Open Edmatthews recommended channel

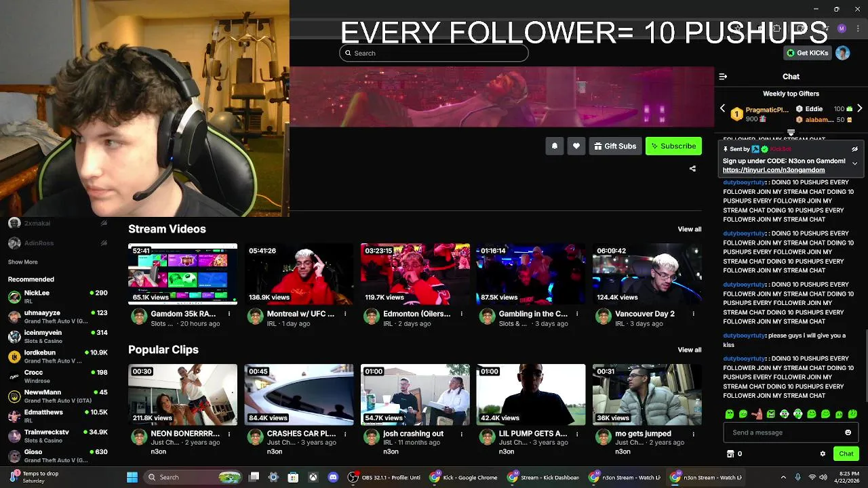(58, 416)
